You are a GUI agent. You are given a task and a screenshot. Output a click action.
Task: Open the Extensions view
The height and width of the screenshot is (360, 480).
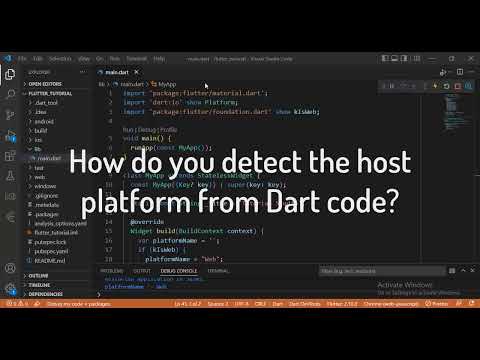point(10,156)
